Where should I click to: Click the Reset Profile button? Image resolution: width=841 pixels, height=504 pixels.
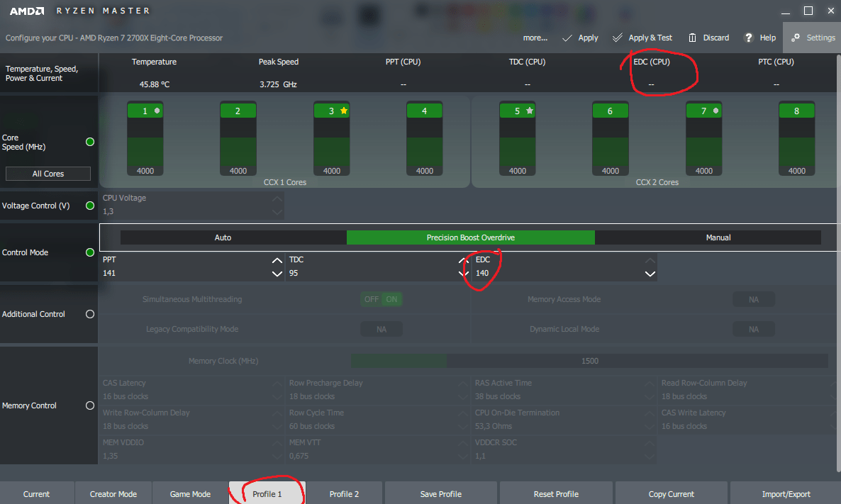[556, 494]
